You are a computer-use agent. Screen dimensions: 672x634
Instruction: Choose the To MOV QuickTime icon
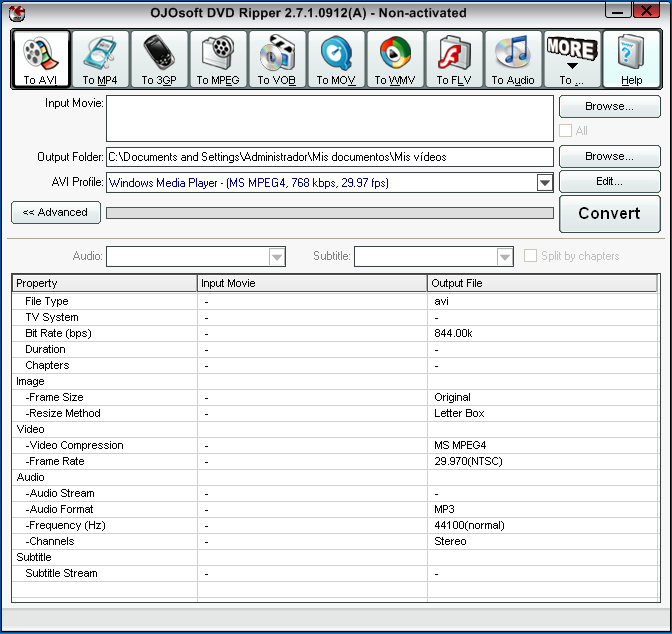(x=336, y=59)
